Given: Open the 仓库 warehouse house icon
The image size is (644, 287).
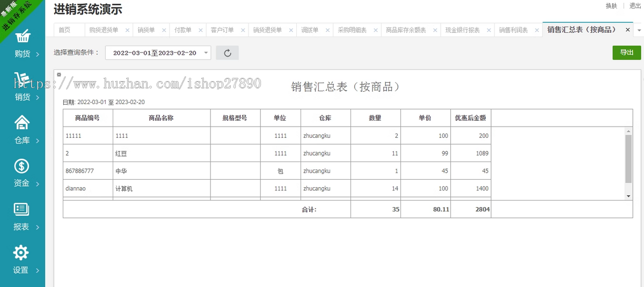Looking at the screenshot, I should tap(22, 123).
